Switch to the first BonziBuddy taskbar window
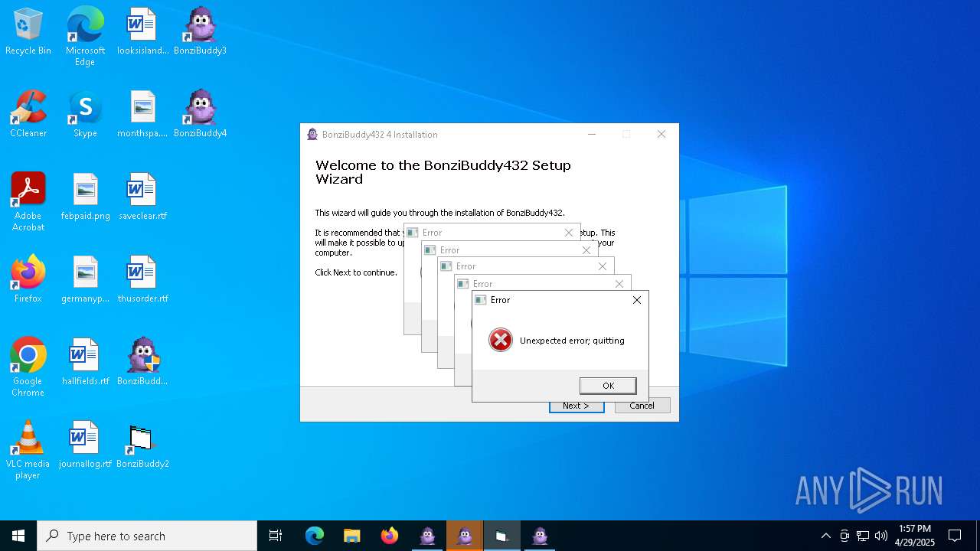Screen dimensions: 980x551 [427, 536]
